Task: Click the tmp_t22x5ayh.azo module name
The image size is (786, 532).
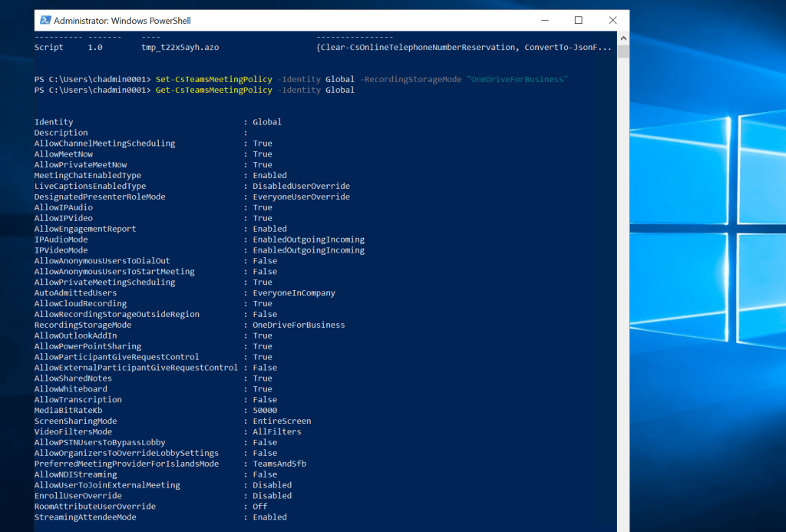Action: pos(180,48)
